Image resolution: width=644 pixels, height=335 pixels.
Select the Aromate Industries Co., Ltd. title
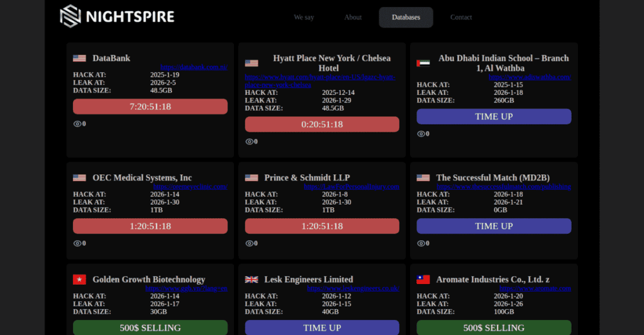pyautogui.click(x=493, y=280)
